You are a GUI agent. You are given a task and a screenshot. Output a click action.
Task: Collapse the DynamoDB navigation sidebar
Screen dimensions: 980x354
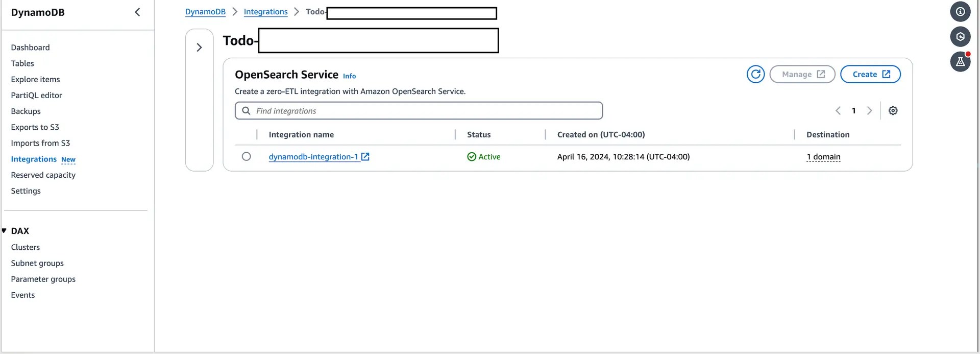point(137,12)
